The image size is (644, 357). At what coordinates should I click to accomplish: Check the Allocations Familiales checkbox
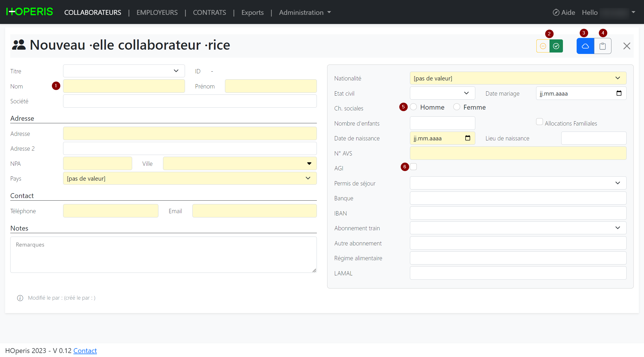539,122
